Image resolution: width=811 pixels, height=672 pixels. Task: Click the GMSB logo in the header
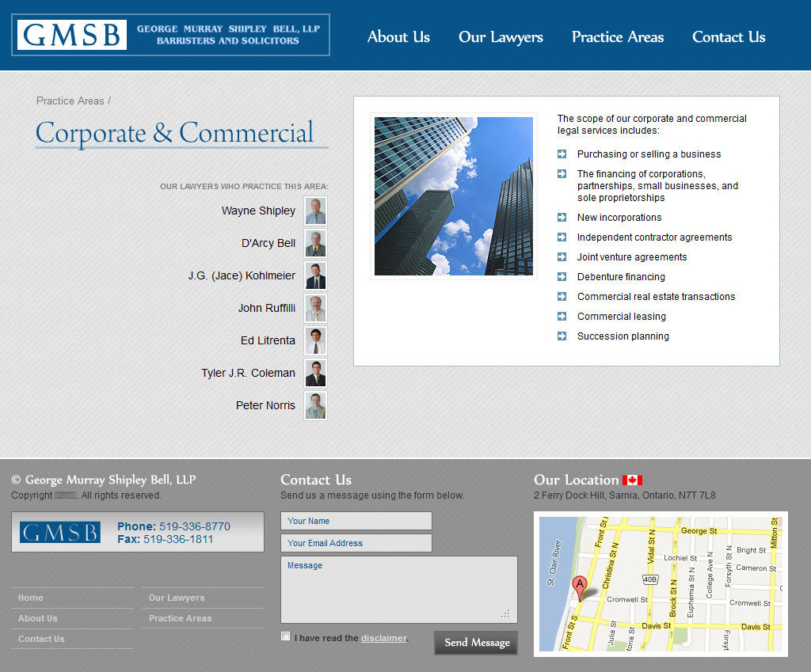[x=72, y=36]
